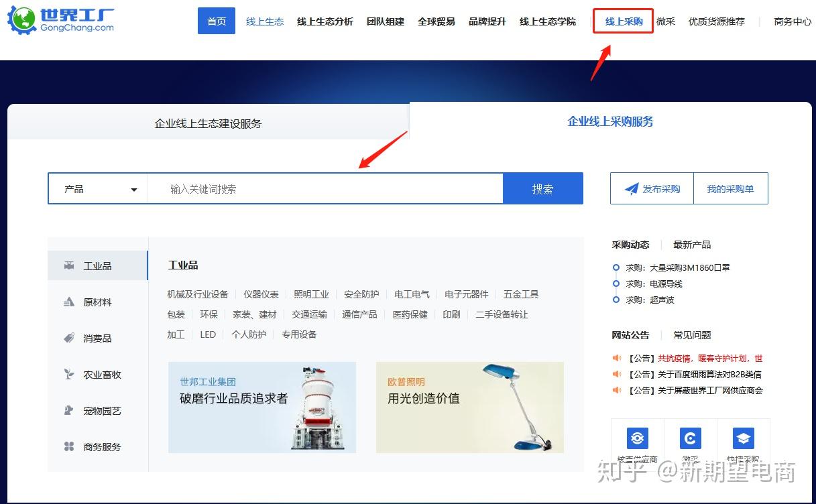Image resolution: width=816 pixels, height=504 pixels.
Task: Open the 欧普照明 lamp banner
Action: pyautogui.click(x=470, y=407)
